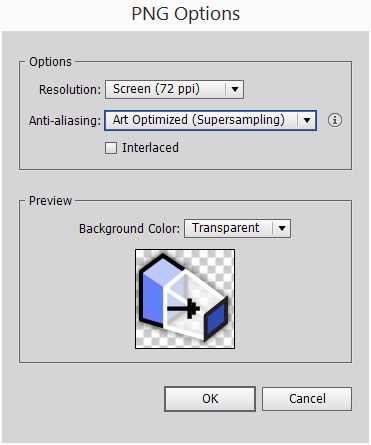Open the Background Color dropdown arrow
This screenshot has height=445, width=371.
(282, 228)
